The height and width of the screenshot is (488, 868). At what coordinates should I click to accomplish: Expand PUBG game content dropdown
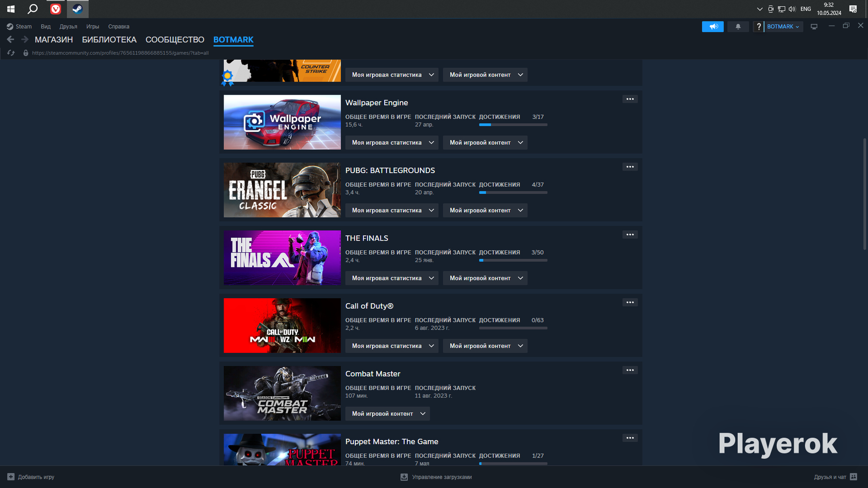pyautogui.click(x=485, y=210)
